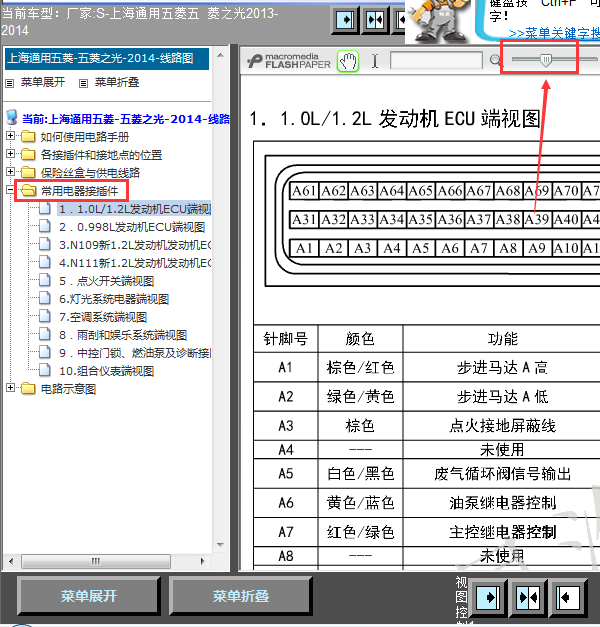
Task: Click the 菜单展开 list icon in tree header
Action: pyautogui.click(x=10, y=83)
